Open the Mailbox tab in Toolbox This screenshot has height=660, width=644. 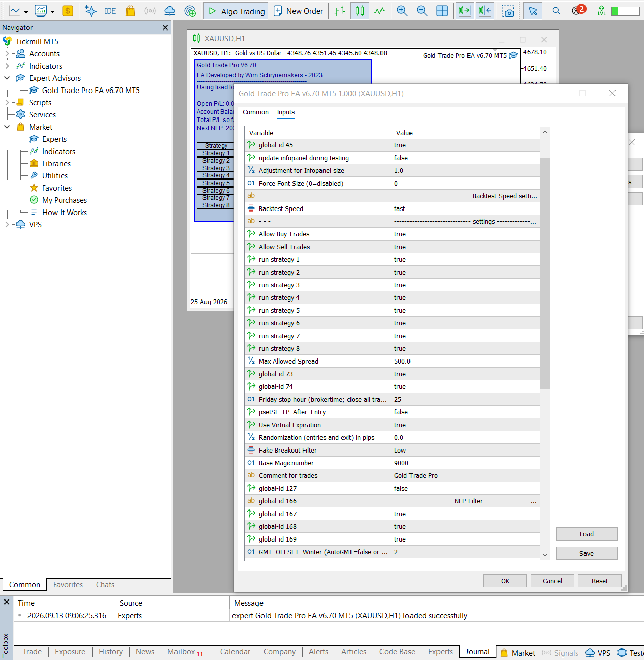click(185, 652)
